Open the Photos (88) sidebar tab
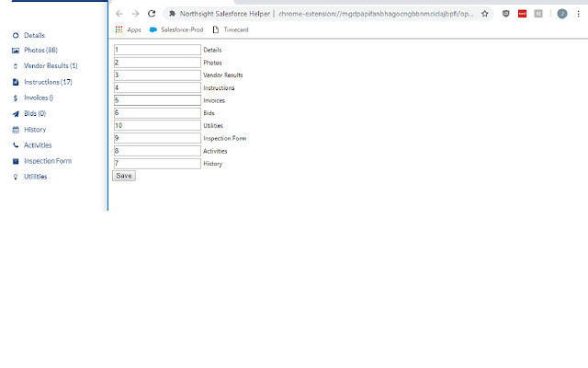Viewport: 588px width, 368px height. [40, 50]
